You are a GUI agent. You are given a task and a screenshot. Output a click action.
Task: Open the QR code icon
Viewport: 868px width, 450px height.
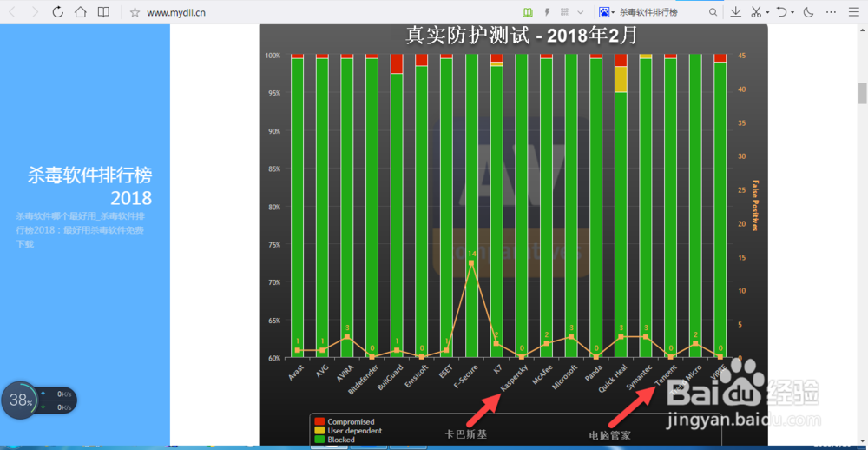coord(564,12)
